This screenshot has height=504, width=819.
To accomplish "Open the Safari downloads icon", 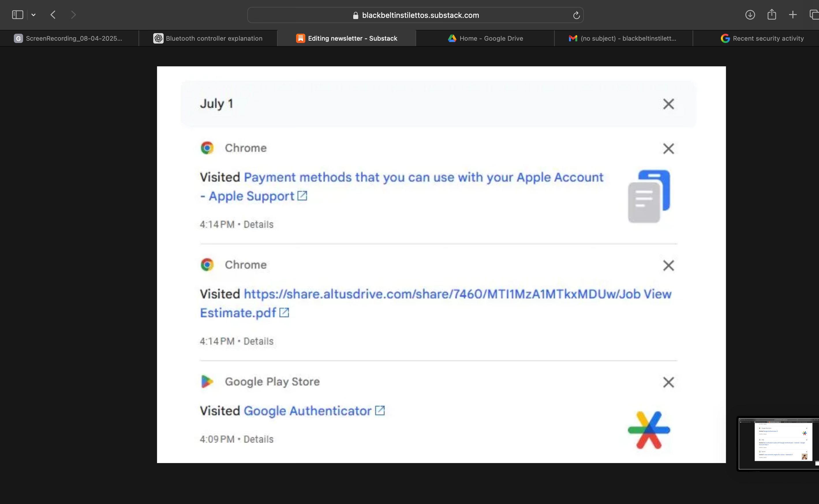I will [750, 15].
